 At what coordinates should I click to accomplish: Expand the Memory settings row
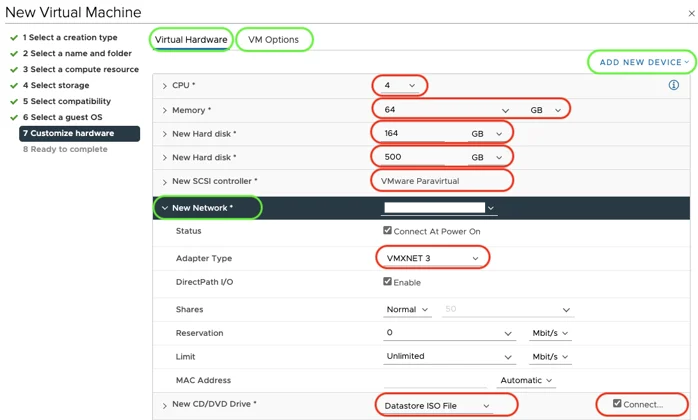165,110
